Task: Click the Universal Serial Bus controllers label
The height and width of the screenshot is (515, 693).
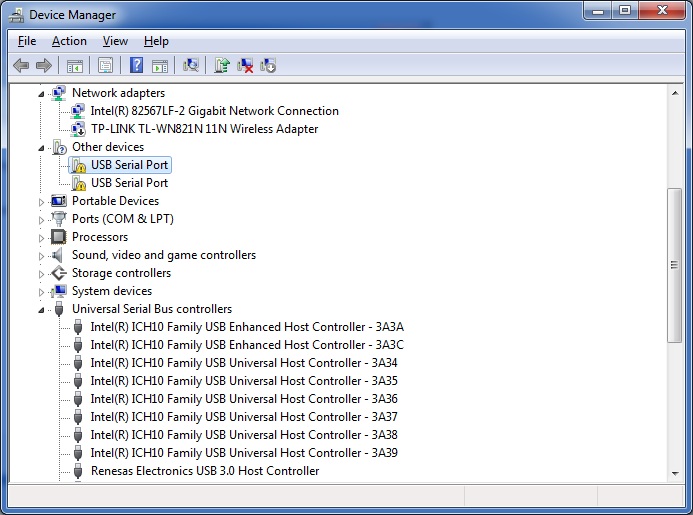Action: pyautogui.click(x=152, y=309)
